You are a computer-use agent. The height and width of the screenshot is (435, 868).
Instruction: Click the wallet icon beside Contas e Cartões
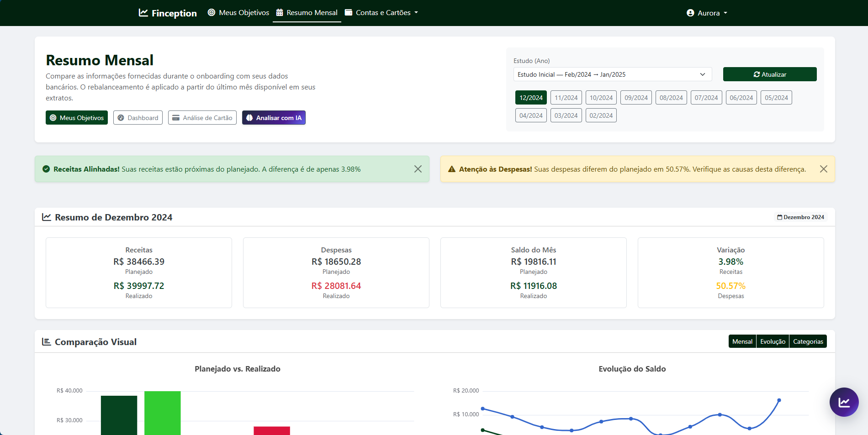[x=348, y=12]
